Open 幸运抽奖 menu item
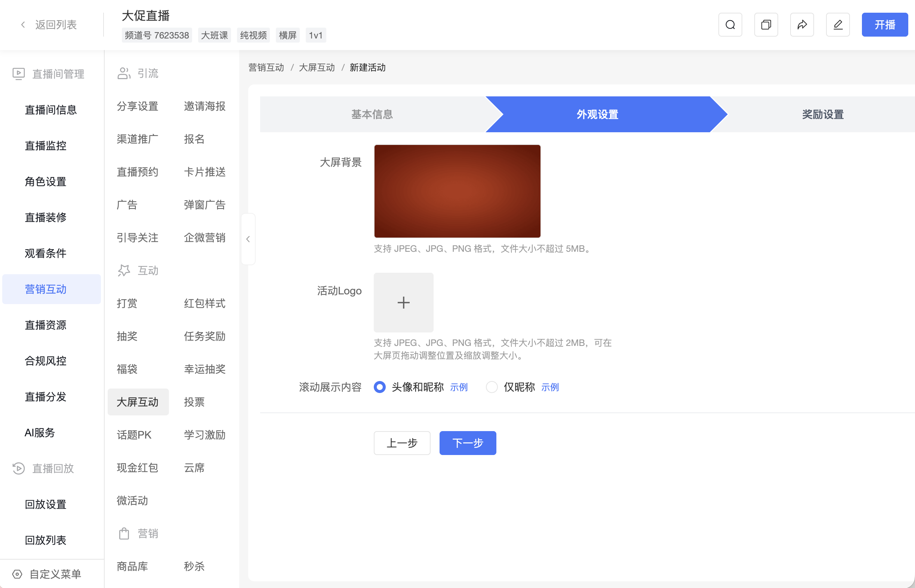This screenshot has width=915, height=588. (205, 369)
